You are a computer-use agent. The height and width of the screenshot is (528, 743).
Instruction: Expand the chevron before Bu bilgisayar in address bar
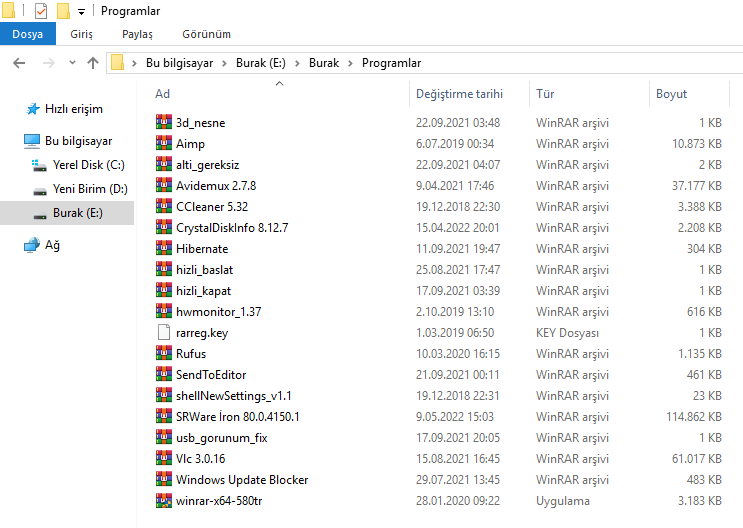[135, 63]
